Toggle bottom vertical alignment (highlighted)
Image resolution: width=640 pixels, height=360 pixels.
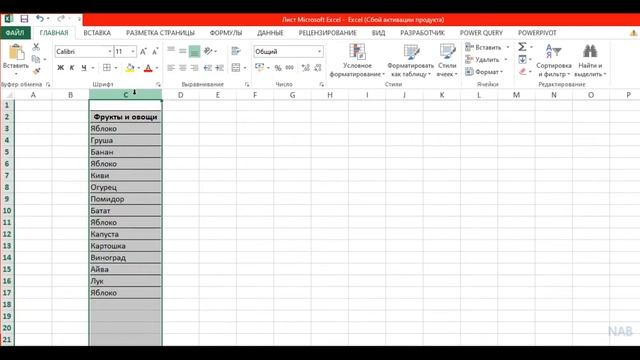[x=194, y=51]
